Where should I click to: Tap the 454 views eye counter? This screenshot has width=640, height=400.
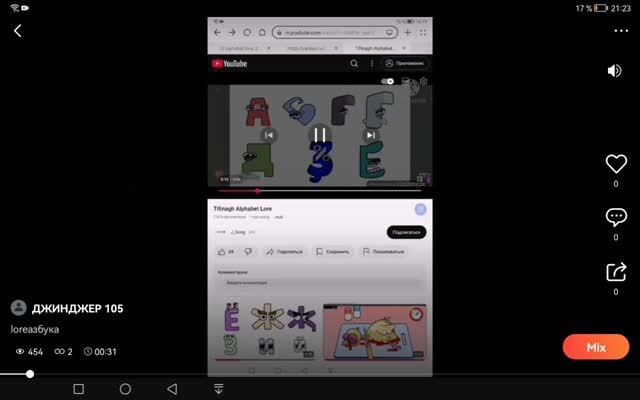29,351
